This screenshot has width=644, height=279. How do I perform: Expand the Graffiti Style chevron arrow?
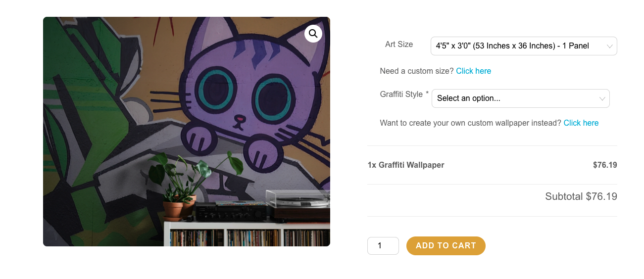click(x=602, y=98)
